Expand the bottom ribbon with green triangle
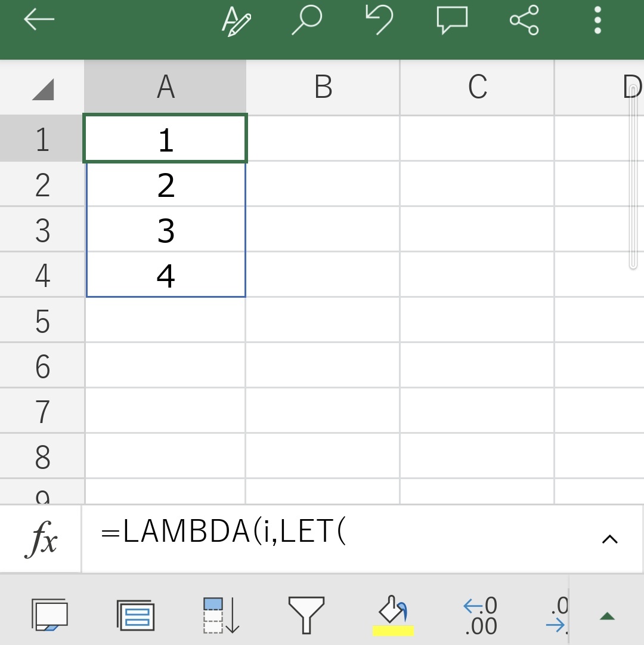The height and width of the screenshot is (645, 644). point(607,616)
